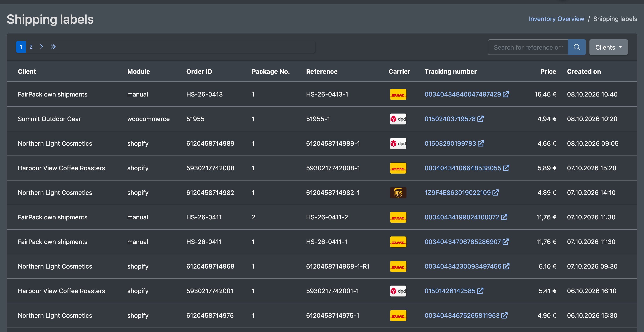The width and height of the screenshot is (644, 332).
Task: Click the Client column header
Action: point(27,71)
